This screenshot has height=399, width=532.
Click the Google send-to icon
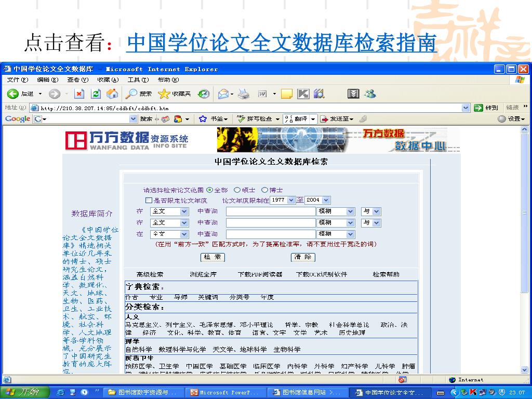tap(325, 119)
